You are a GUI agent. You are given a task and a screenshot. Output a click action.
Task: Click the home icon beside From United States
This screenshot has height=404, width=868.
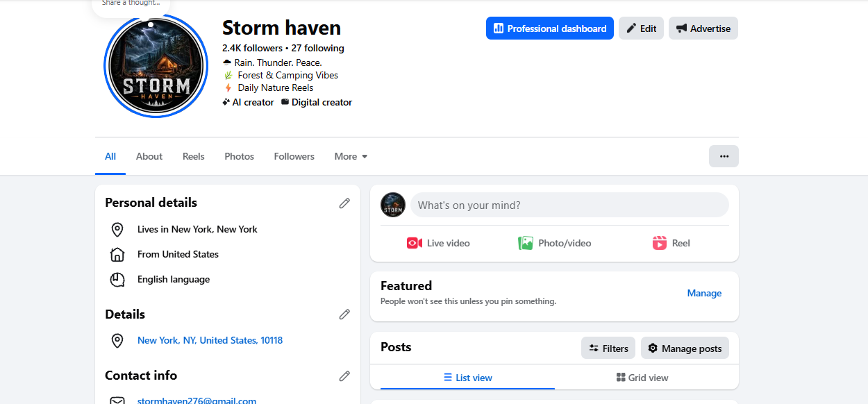117,255
